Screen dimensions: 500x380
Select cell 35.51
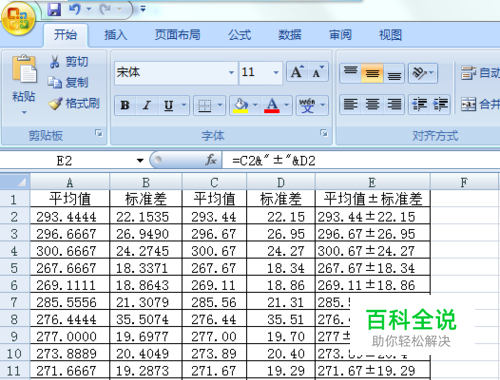(x=281, y=319)
